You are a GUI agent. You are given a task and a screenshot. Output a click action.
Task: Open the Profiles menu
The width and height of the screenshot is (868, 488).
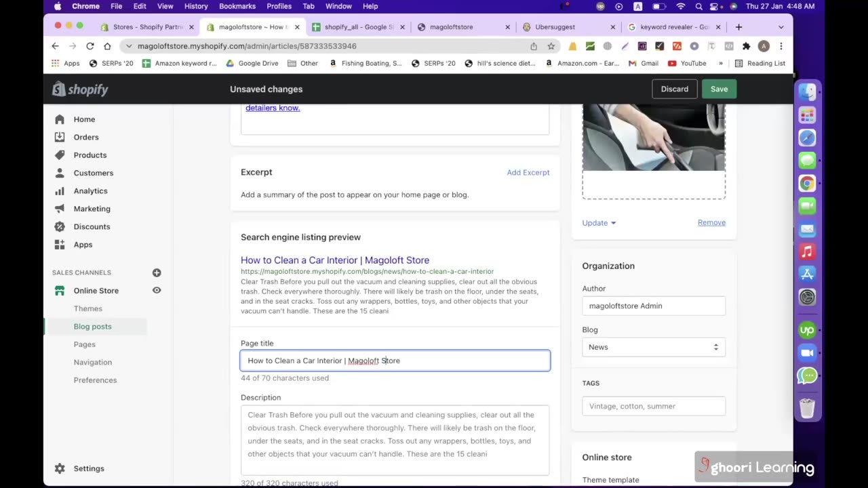coord(279,6)
